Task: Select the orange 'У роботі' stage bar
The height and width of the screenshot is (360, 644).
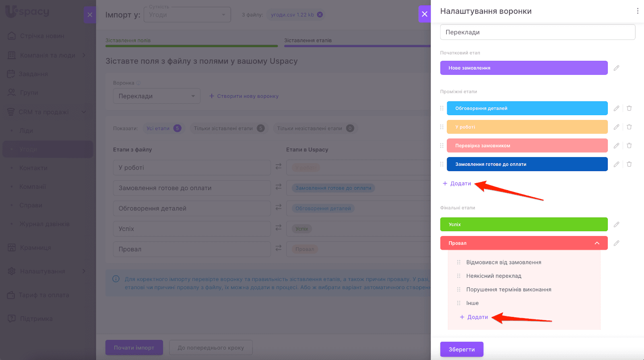Action: point(527,127)
